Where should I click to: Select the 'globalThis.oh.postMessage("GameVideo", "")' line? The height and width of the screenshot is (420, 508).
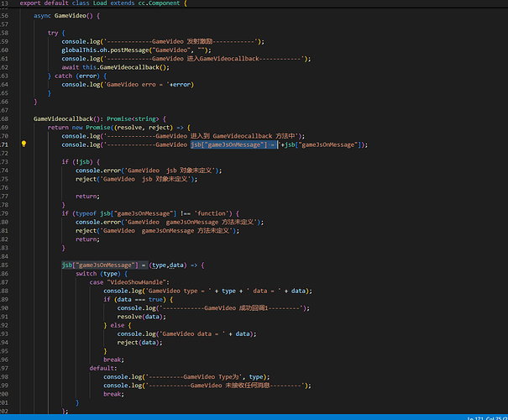(136, 50)
